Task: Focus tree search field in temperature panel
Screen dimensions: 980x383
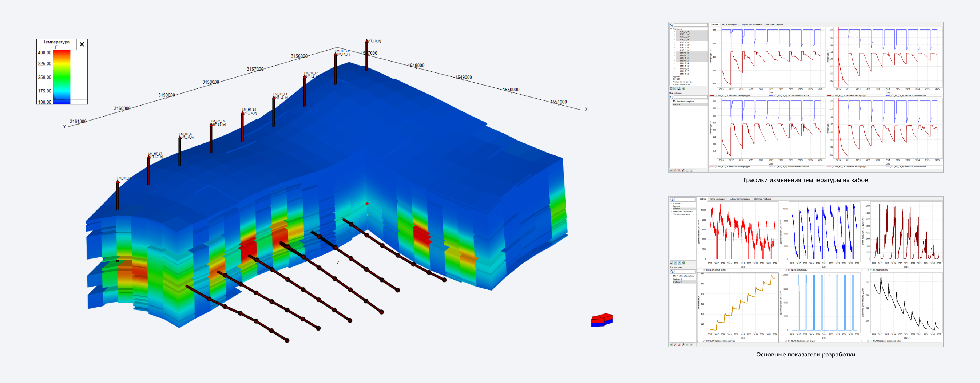Action: point(691,25)
